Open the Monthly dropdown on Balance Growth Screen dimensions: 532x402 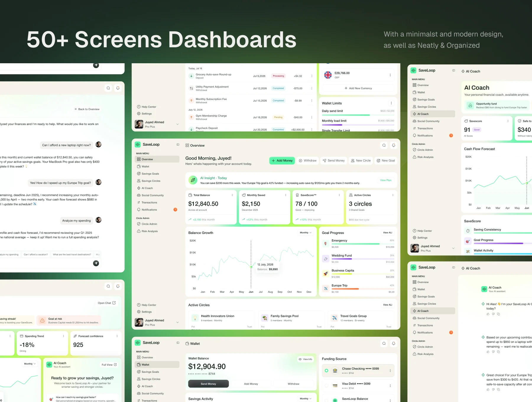[x=306, y=233]
